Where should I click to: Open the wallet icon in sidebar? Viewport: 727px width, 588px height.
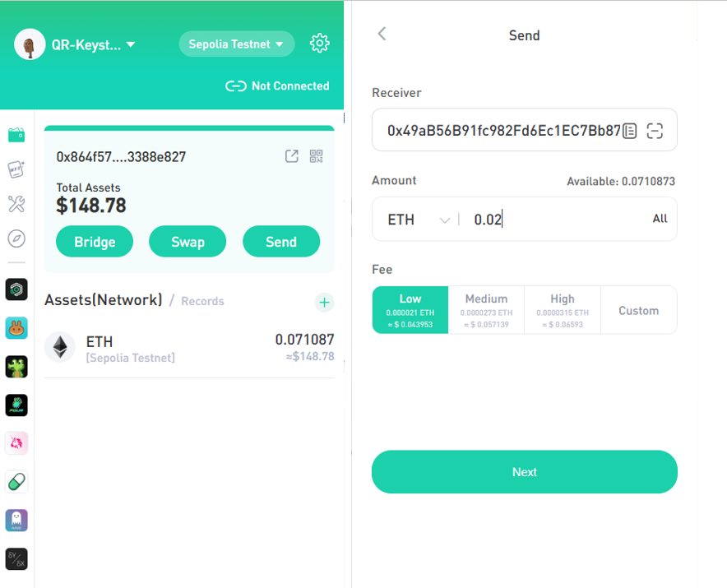[16, 135]
